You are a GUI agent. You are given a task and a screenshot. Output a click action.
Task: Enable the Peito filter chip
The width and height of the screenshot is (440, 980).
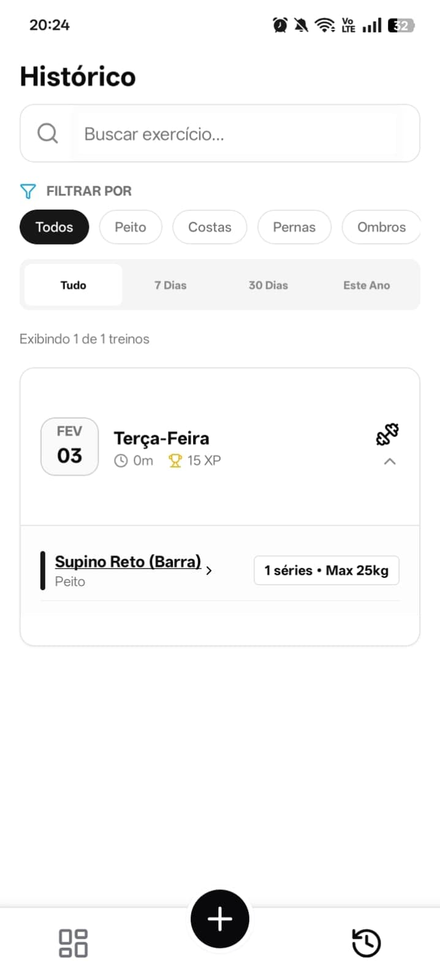[x=131, y=227]
